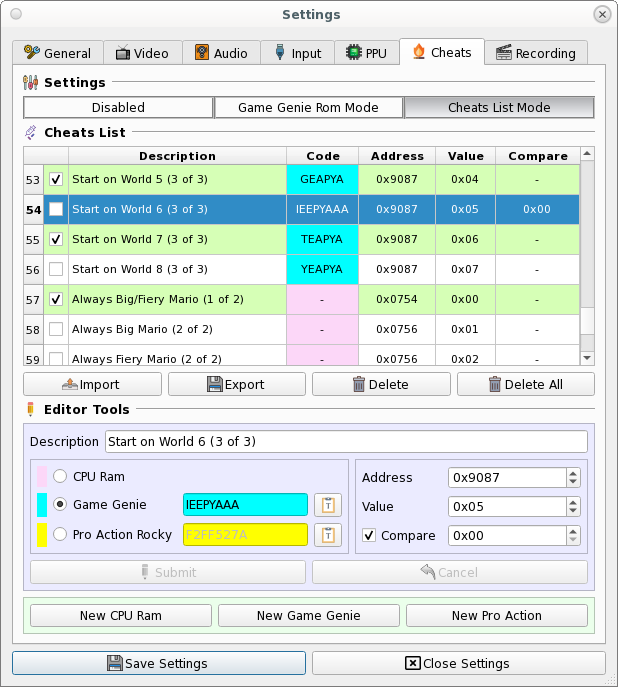Click the Export button
Screen dimensions: 618x687
point(237,384)
